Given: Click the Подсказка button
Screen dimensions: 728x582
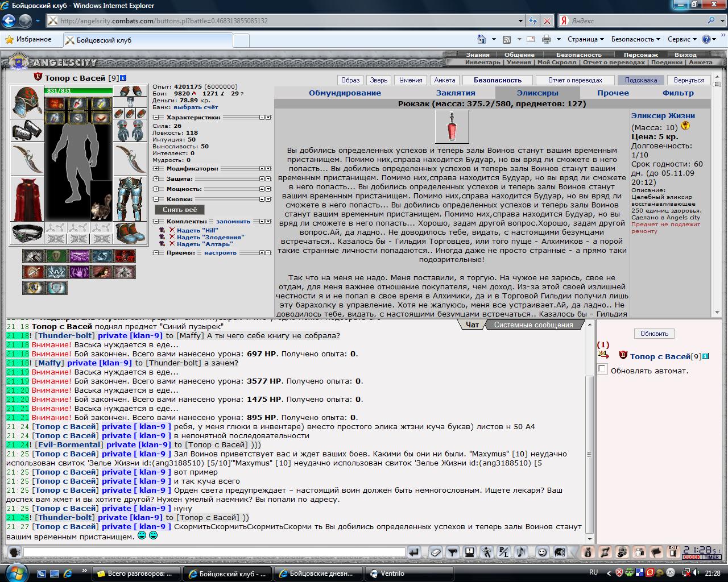Looking at the screenshot, I should click(x=640, y=80).
